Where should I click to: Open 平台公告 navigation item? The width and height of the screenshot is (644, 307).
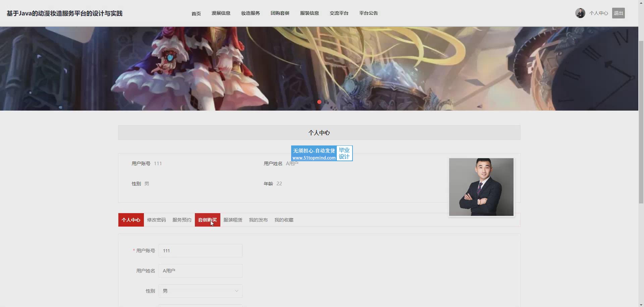(368, 13)
